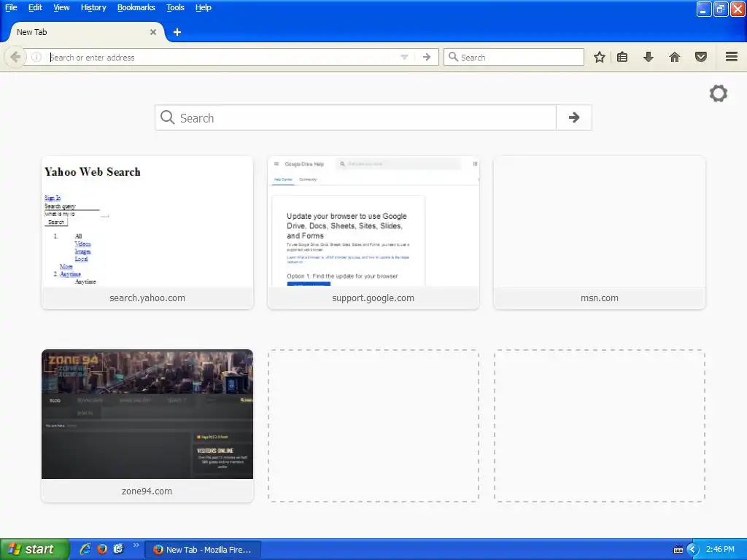Click the magnifier in page search field

click(x=167, y=117)
